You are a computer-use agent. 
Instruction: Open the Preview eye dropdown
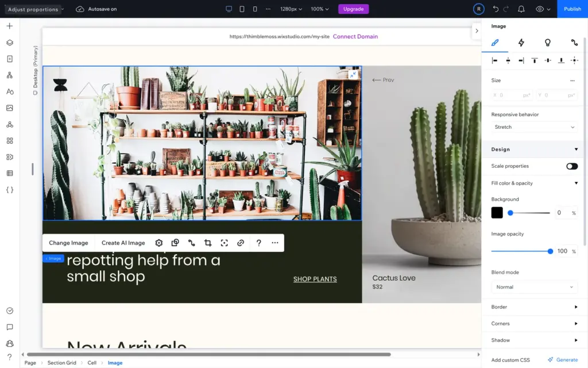pos(543,9)
